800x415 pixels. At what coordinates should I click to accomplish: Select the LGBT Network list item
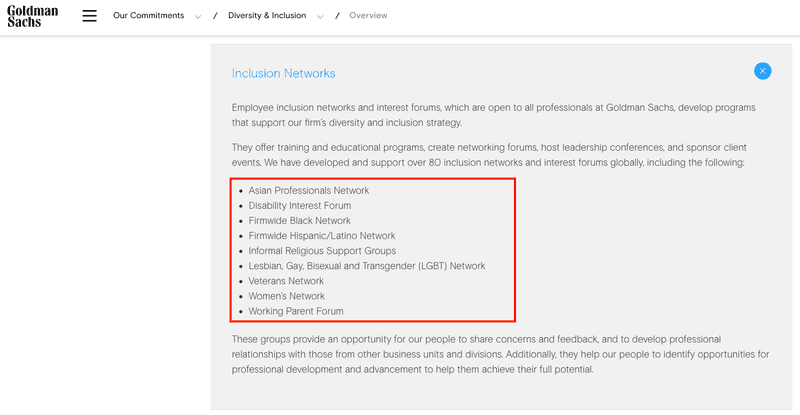366,266
